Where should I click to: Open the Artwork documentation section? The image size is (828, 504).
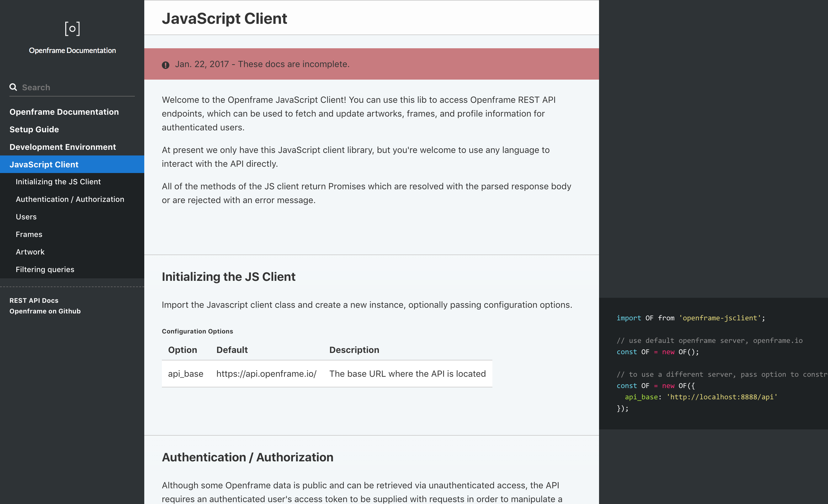pos(30,251)
